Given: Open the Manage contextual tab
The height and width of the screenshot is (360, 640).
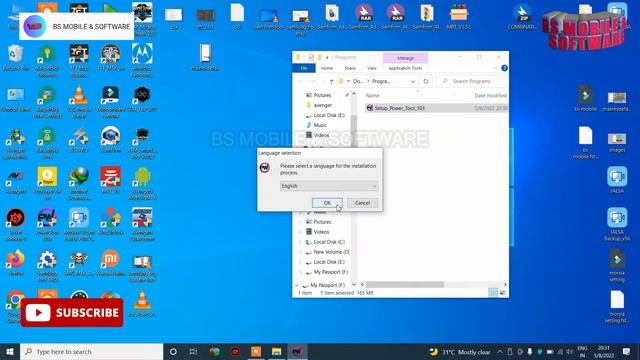Looking at the screenshot, I should [x=405, y=58].
